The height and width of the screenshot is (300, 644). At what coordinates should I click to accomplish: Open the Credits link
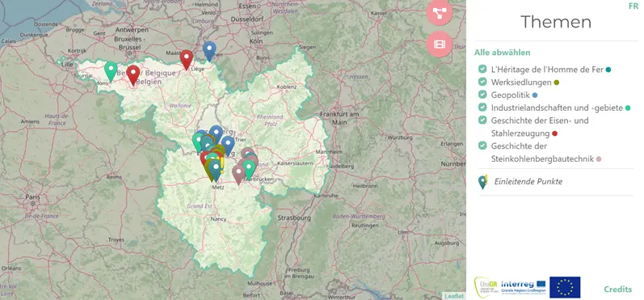tap(617, 289)
